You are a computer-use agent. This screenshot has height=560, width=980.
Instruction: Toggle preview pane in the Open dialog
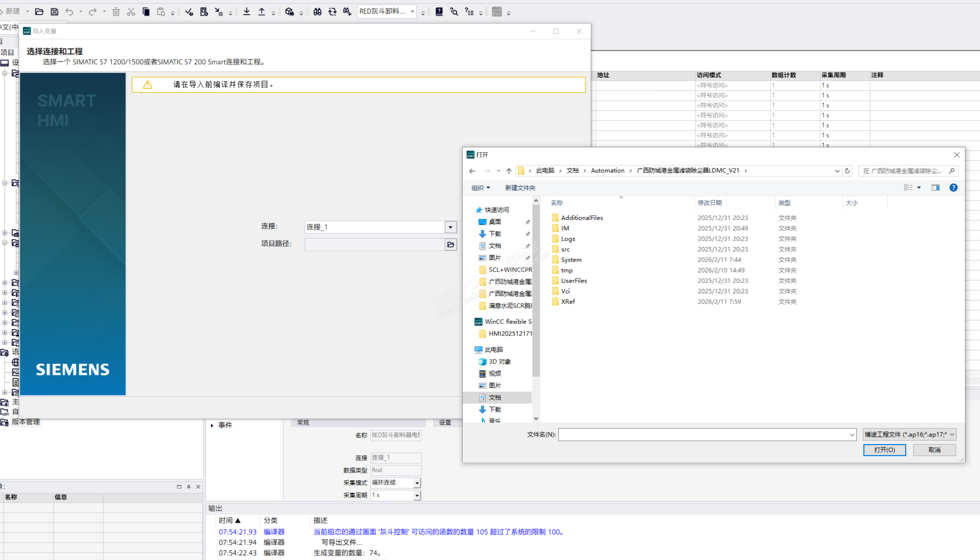(x=935, y=188)
